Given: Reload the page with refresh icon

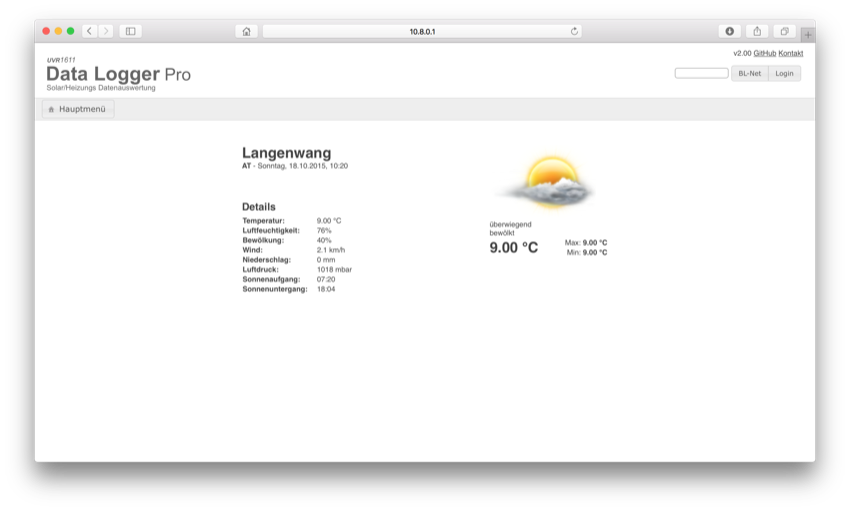Looking at the screenshot, I should coord(574,31).
